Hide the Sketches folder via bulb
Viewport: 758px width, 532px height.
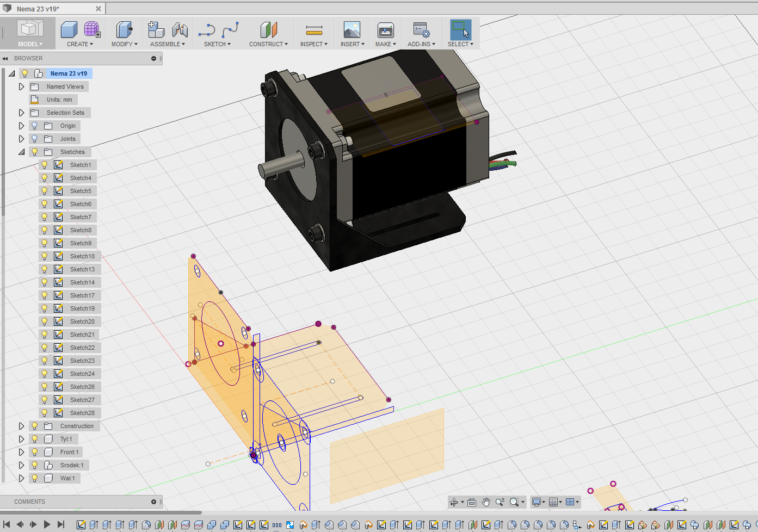click(x=34, y=152)
